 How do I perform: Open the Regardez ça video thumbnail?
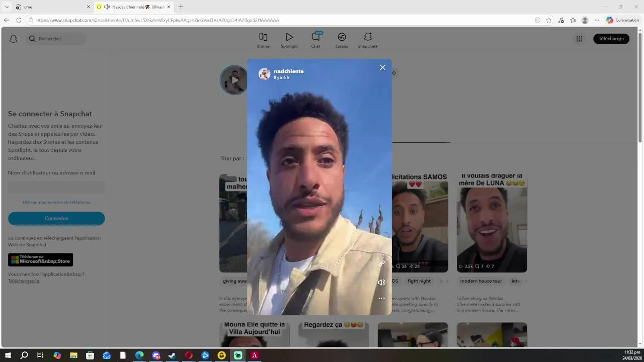coord(334,335)
